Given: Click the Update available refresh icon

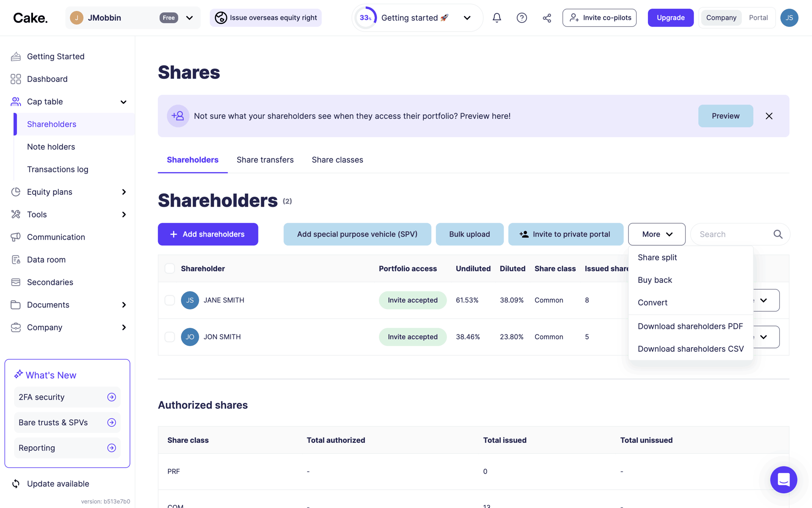Looking at the screenshot, I should [x=16, y=483].
